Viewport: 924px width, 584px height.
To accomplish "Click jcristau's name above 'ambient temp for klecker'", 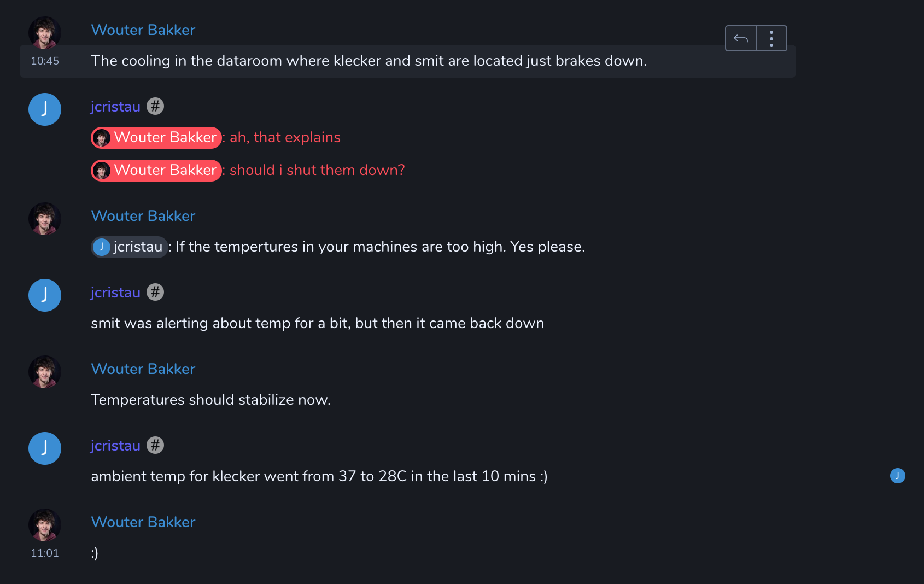I will click(x=115, y=446).
